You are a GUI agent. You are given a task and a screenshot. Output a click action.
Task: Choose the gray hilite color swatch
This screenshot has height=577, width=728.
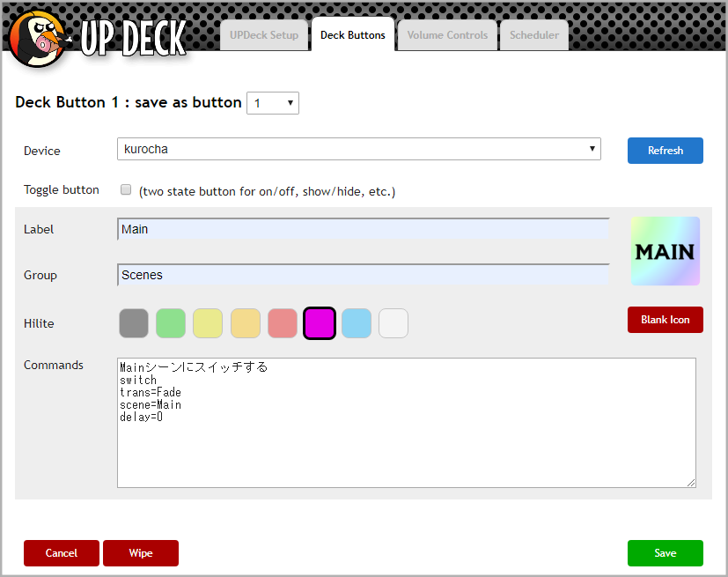point(134,323)
